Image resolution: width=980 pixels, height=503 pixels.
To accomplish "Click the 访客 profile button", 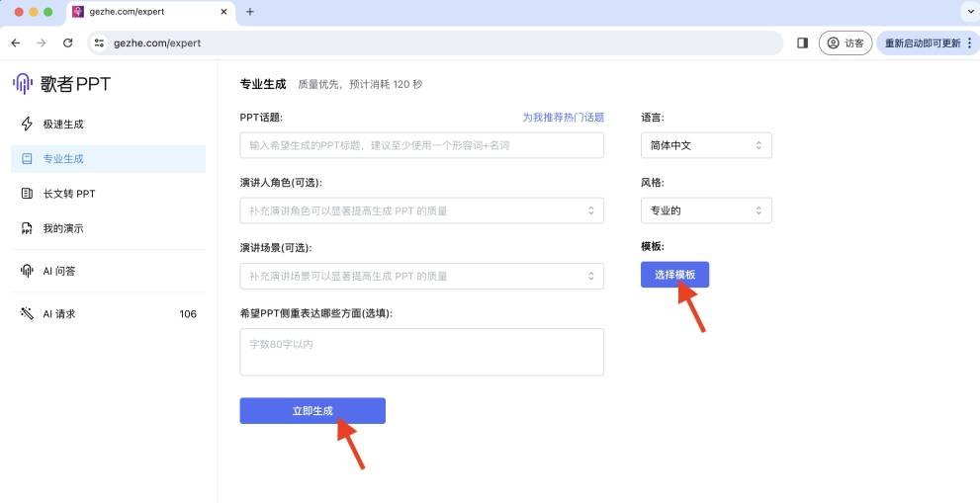I will (845, 43).
